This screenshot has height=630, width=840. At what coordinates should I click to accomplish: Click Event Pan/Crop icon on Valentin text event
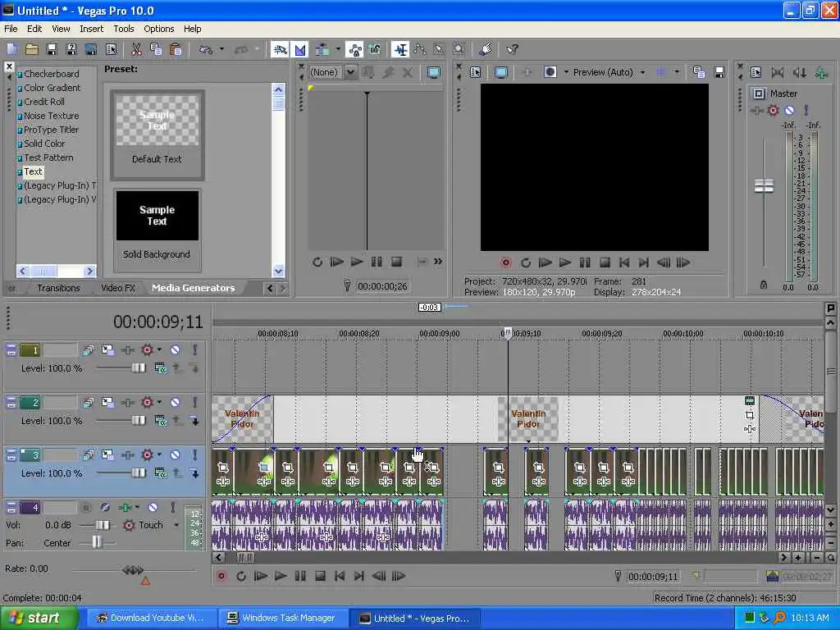point(750,415)
